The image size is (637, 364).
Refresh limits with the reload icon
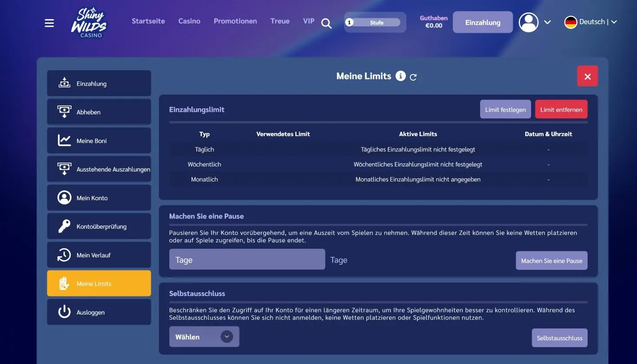point(413,77)
